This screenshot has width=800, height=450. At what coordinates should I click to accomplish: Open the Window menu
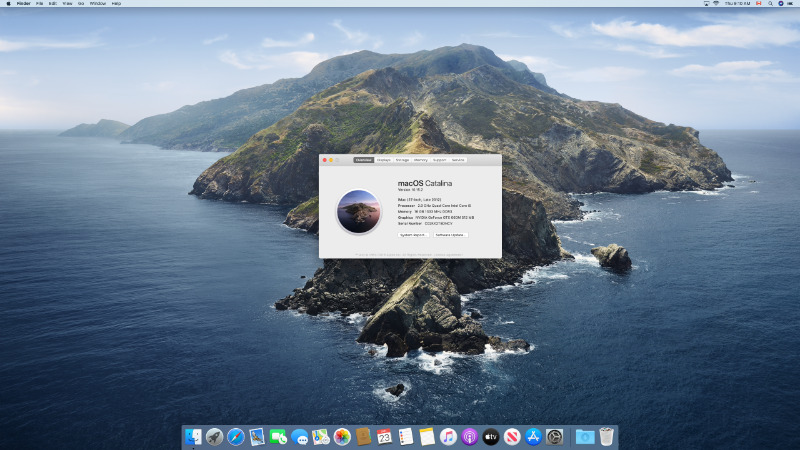[97, 3]
